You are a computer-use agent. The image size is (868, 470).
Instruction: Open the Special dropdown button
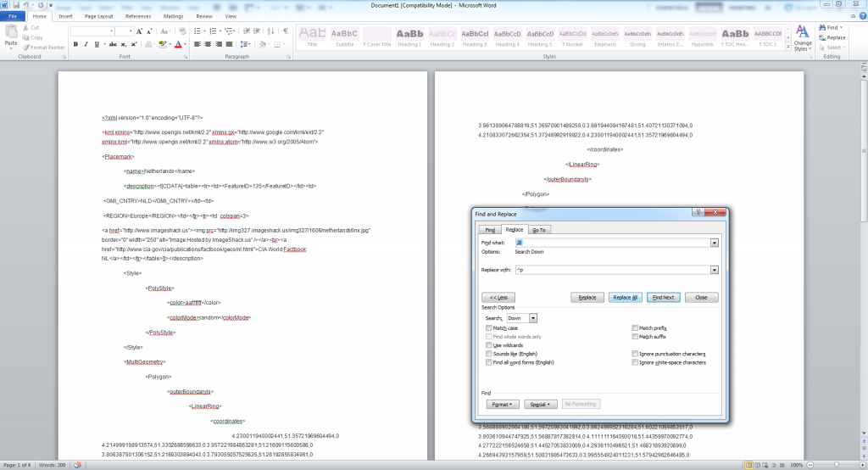(x=540, y=405)
